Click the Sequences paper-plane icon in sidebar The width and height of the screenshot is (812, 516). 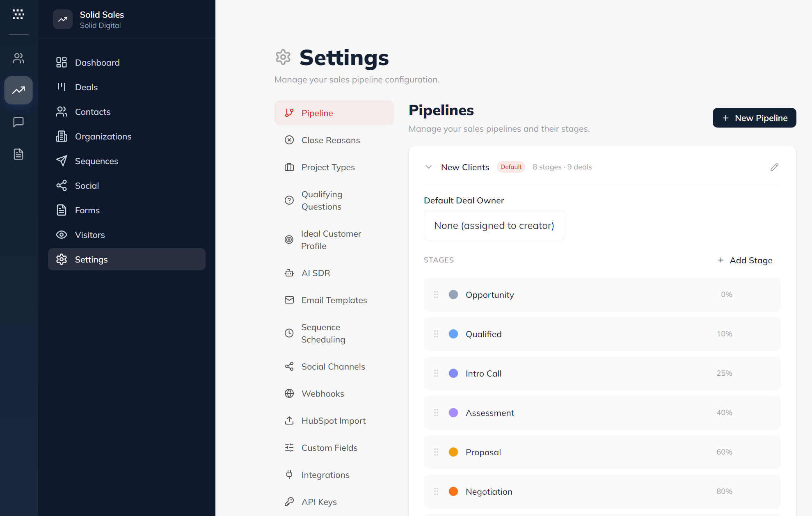pos(62,161)
